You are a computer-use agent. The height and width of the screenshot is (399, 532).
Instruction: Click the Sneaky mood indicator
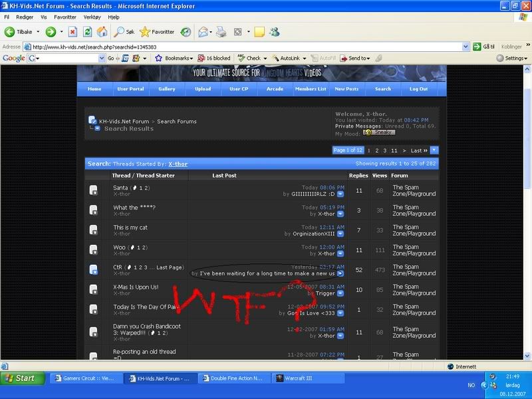point(379,132)
